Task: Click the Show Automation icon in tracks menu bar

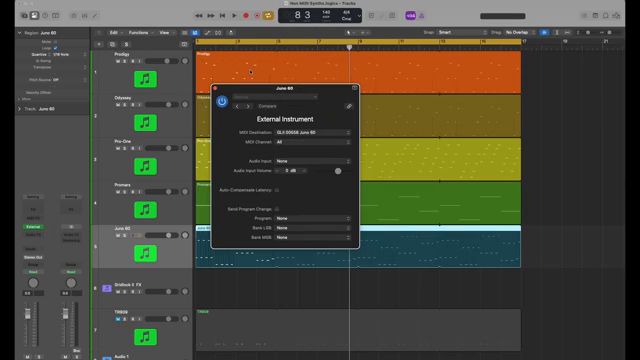Action: pos(207,33)
